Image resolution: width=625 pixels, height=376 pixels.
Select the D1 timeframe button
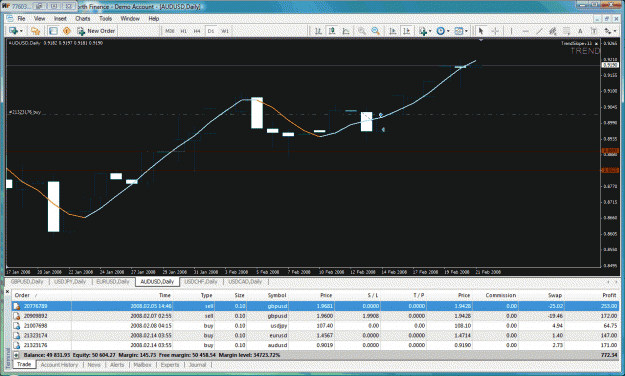click(x=211, y=31)
